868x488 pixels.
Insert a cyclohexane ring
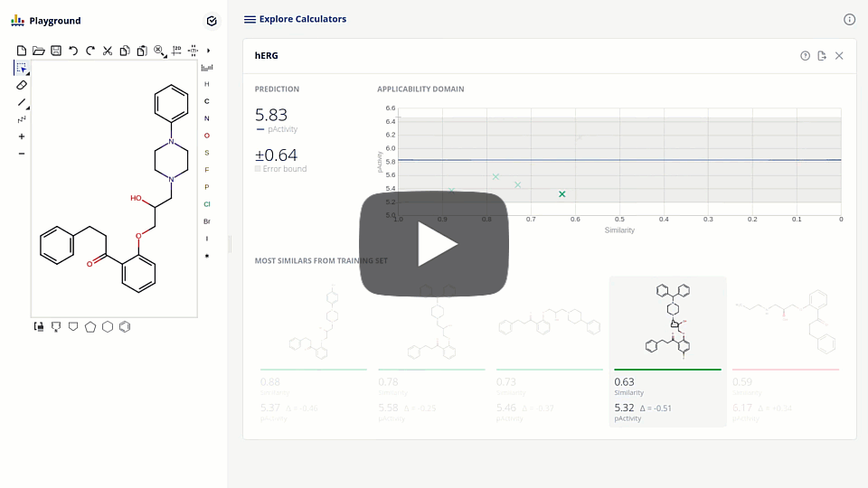(108, 327)
